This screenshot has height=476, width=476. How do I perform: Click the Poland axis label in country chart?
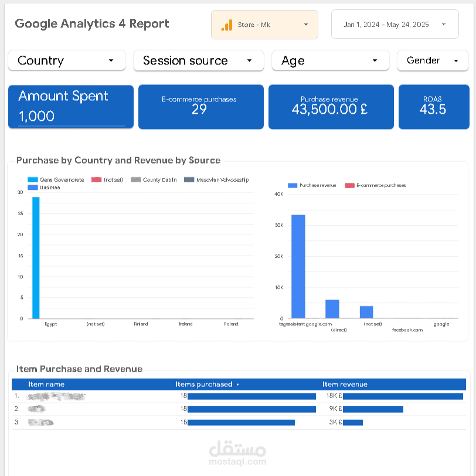231,324
